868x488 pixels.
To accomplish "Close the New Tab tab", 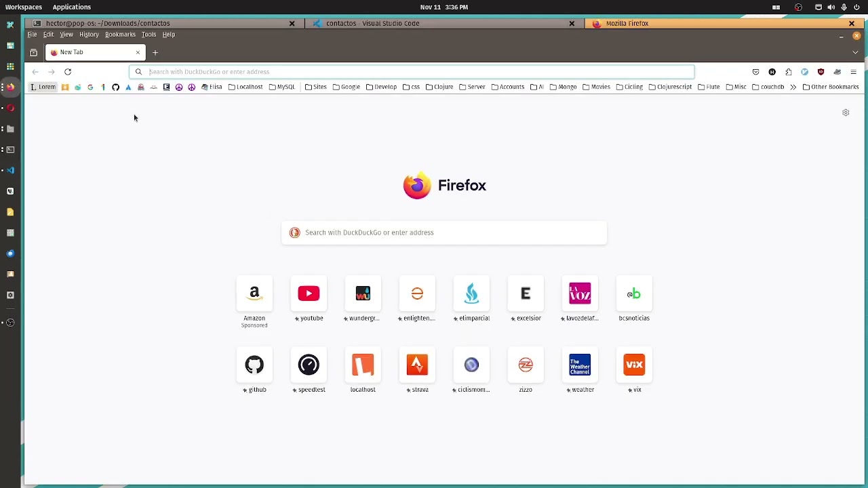I will pos(138,52).
